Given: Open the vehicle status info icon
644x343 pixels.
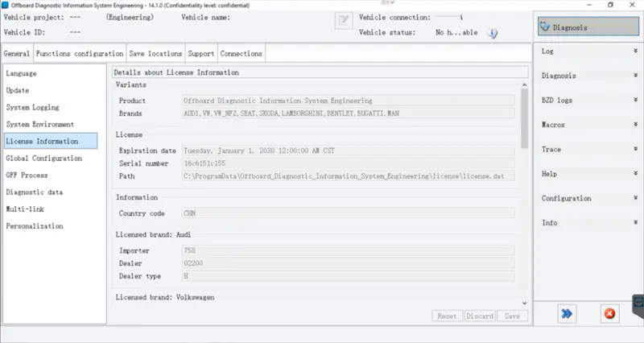Looking at the screenshot, I should coord(493,33).
